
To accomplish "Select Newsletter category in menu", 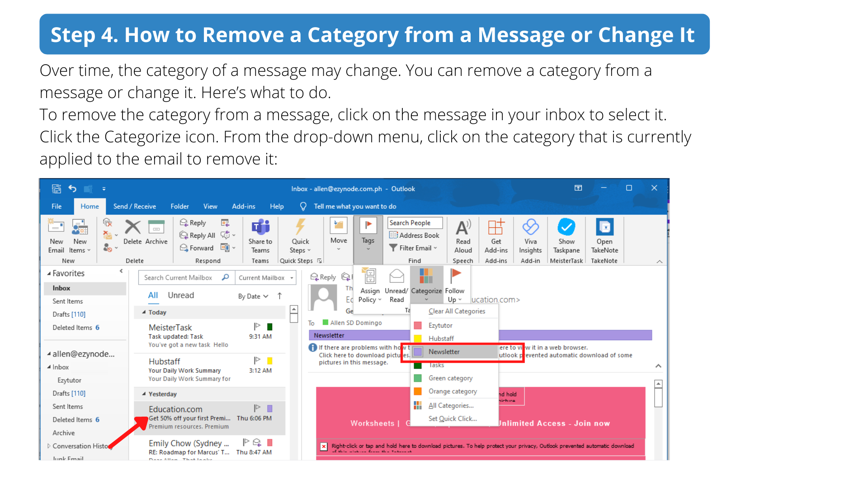I will click(x=444, y=352).
